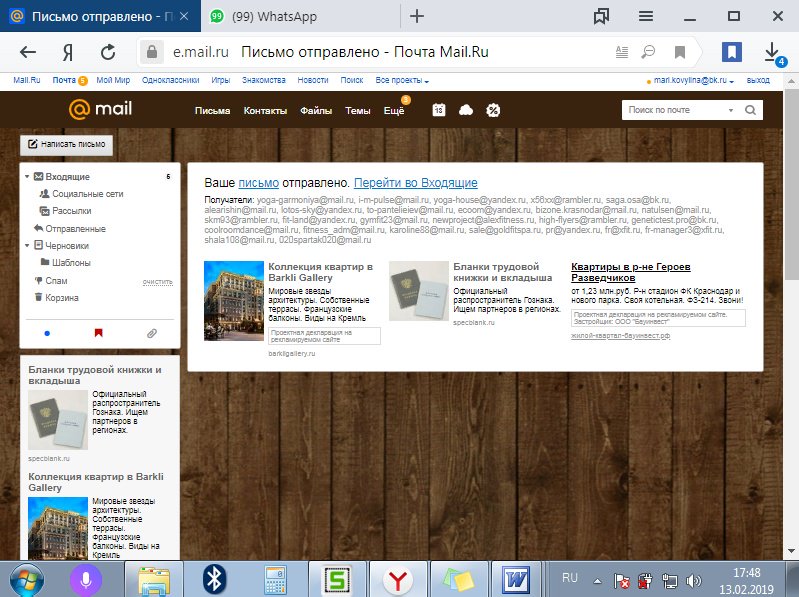Open the mari.kovylina@bk.ru account dropdown
Viewport: 799px width, 597px height.
694,80
